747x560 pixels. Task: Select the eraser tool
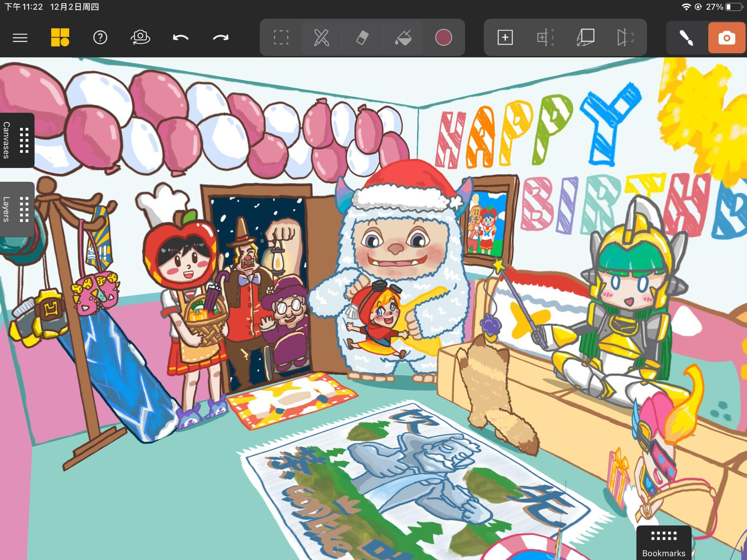(x=362, y=38)
